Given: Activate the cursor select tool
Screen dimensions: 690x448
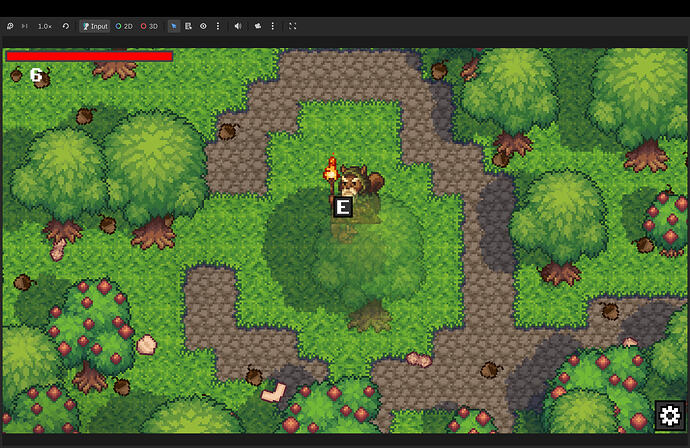Looking at the screenshot, I should click(174, 26).
